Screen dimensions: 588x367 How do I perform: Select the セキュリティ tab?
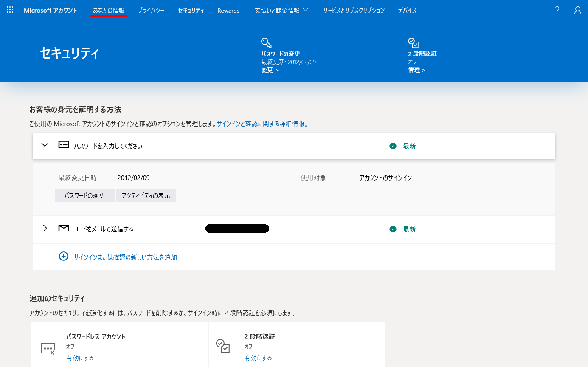(x=191, y=10)
